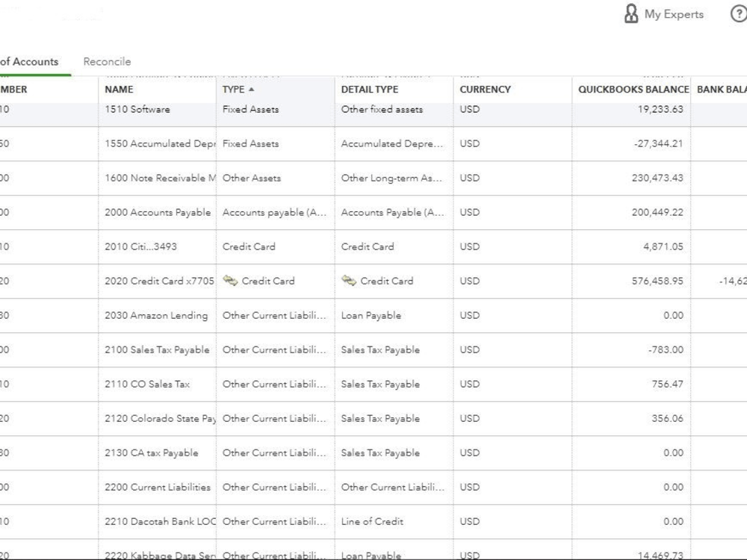Click the 4,871.05 balance value
Image resolution: width=747 pixels, height=560 pixels.
click(663, 246)
